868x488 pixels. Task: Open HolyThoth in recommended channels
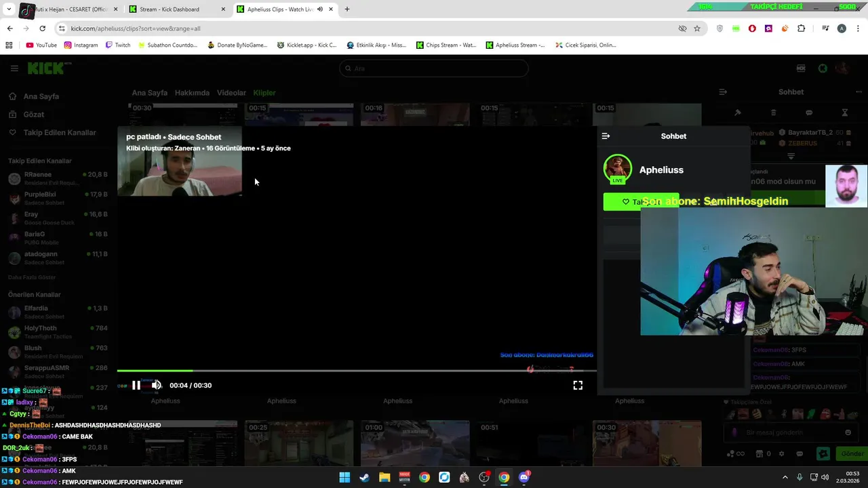pos(58,332)
